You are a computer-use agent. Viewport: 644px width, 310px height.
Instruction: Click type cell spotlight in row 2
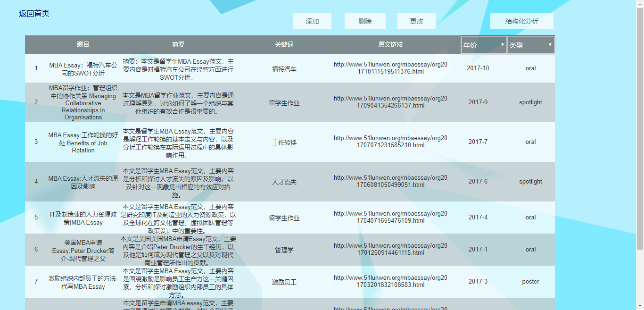click(x=531, y=102)
